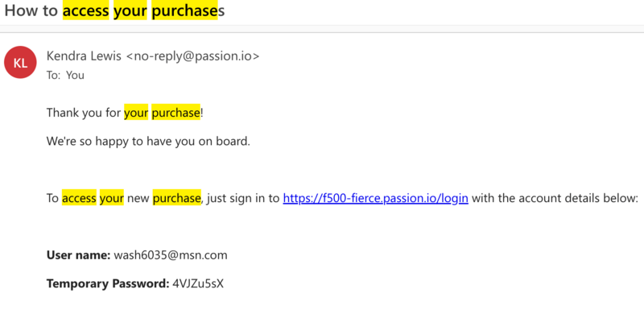This screenshot has width=644, height=314.
Task: Open Kendra Lewis sender name
Action: 84,56
